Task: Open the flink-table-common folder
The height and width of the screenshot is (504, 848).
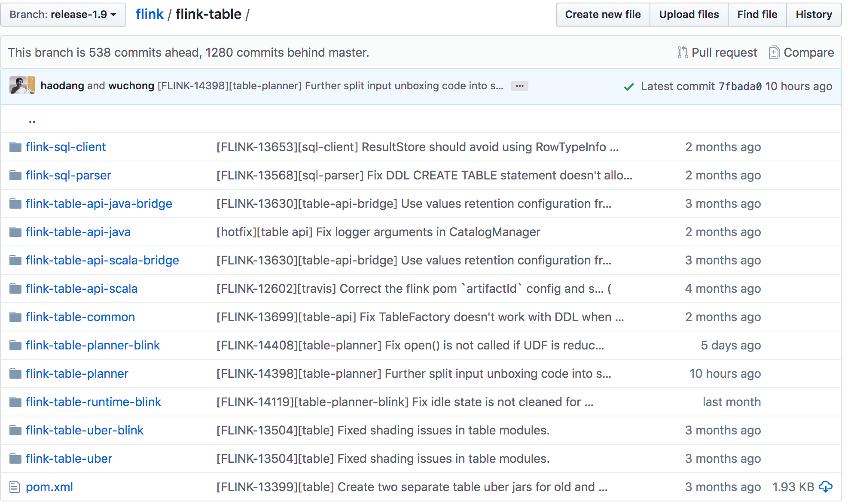Action: 80,317
